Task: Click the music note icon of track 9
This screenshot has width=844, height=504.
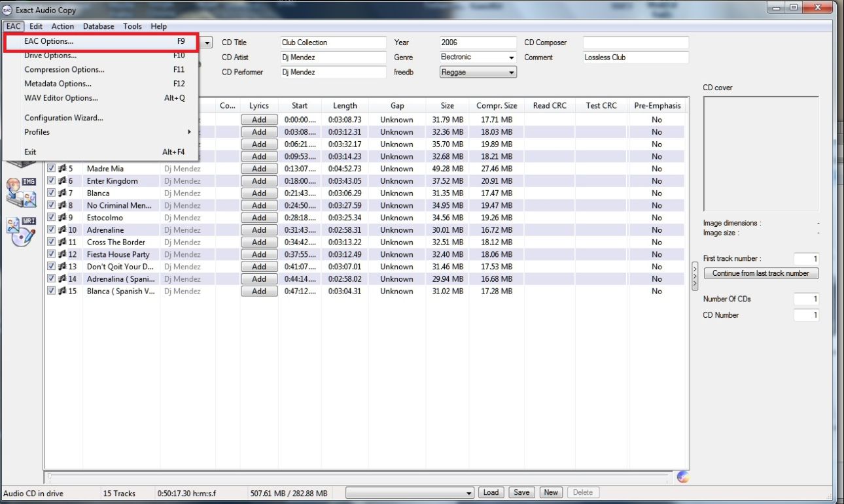Action: [x=62, y=218]
